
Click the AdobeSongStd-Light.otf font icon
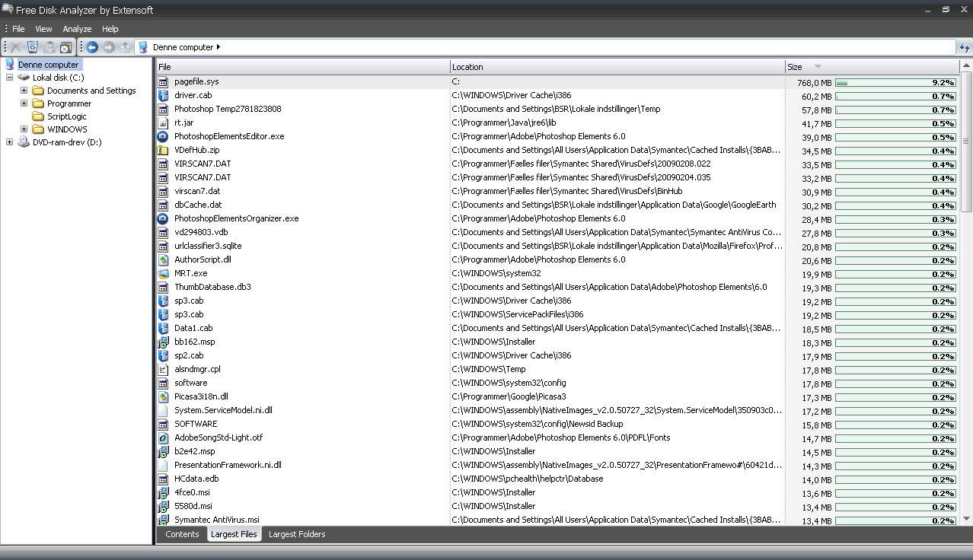(163, 437)
